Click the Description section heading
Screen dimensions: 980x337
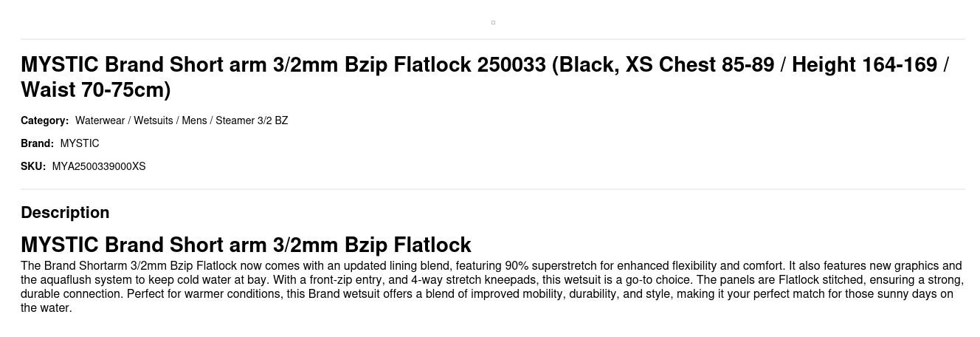[65, 212]
